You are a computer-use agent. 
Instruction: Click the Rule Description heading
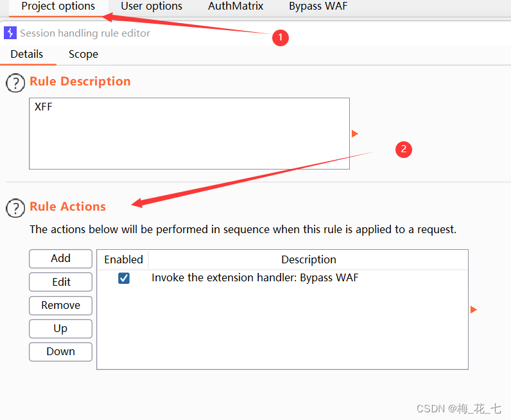[80, 81]
